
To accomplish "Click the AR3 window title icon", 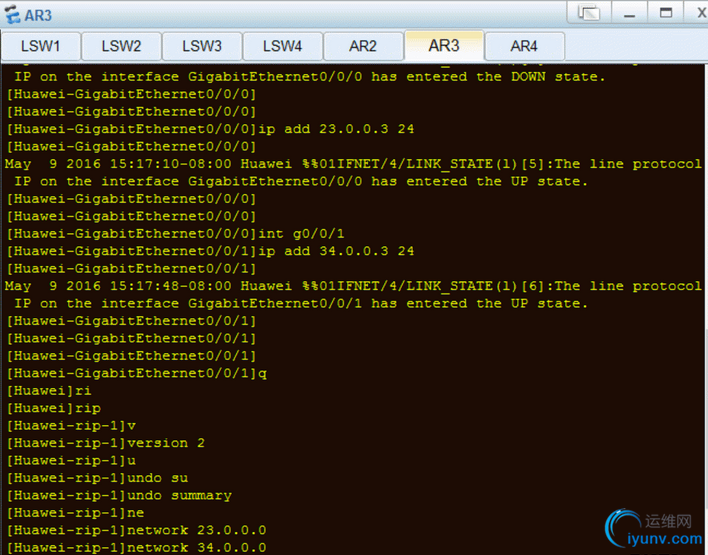I will (x=13, y=14).
